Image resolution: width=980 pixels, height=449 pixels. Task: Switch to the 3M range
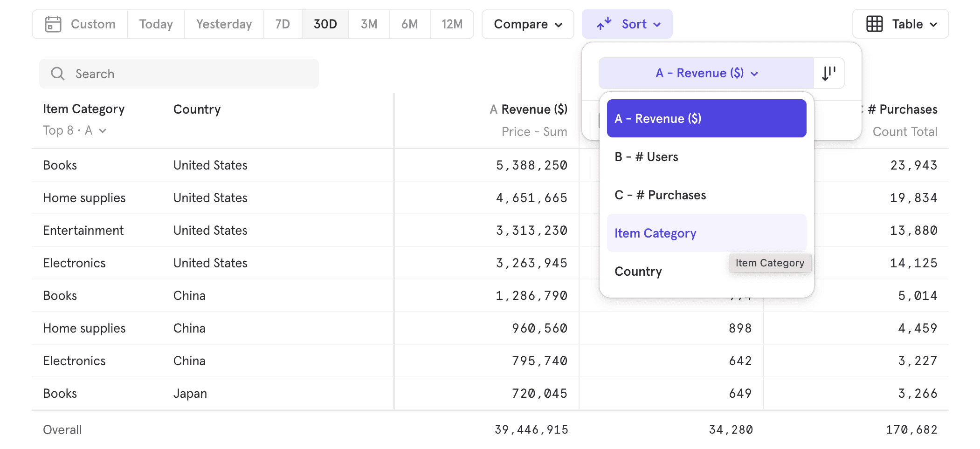369,24
